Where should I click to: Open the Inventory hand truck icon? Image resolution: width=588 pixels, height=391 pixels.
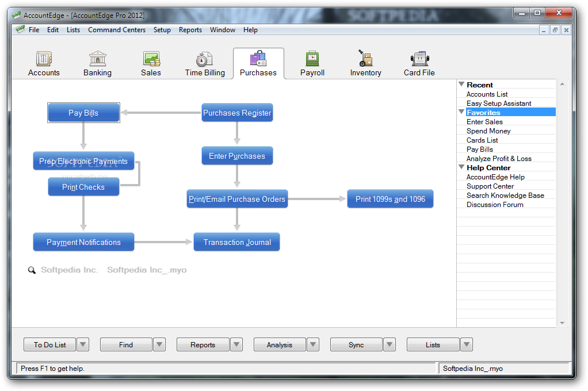tap(365, 58)
